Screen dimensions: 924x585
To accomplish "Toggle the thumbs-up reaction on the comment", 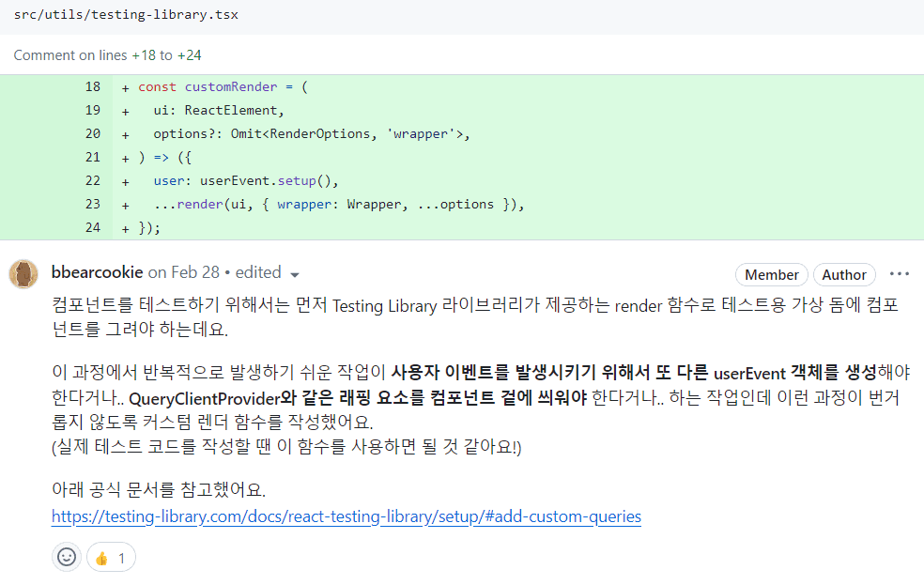I will [112, 558].
